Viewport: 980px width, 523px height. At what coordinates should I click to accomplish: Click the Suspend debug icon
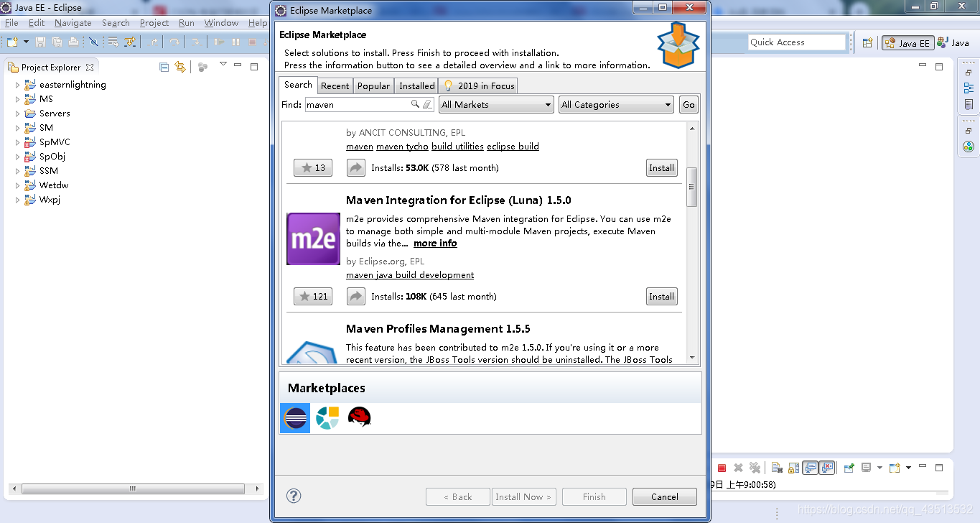235,42
